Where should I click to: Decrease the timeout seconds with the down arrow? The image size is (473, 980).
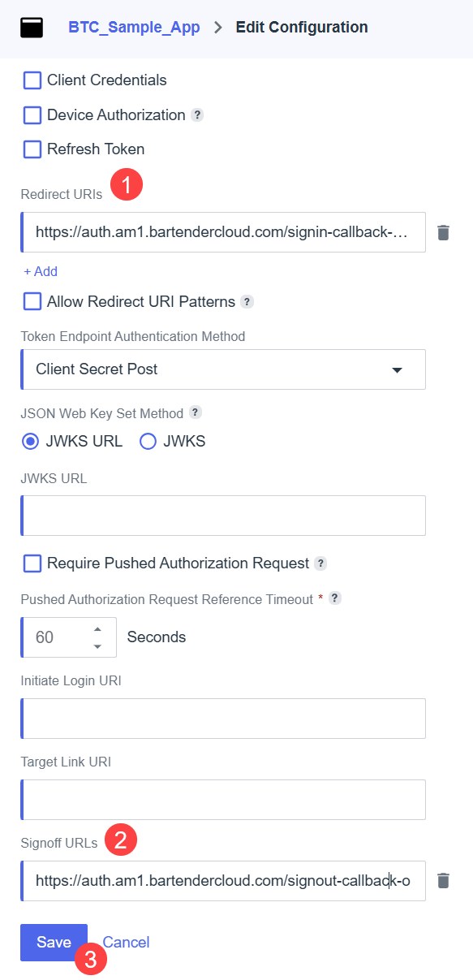tap(97, 646)
